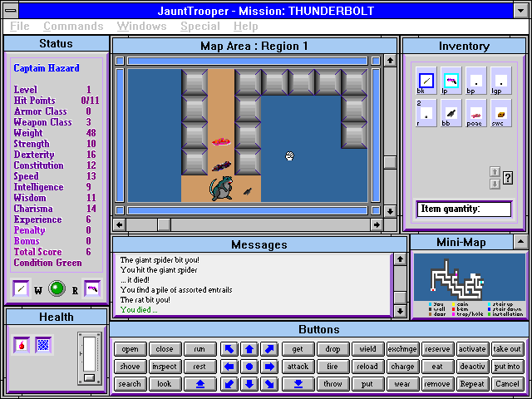Viewport: 532px width, 399px height.
Task: Click the go downstairs arrow button
Action: (298, 384)
